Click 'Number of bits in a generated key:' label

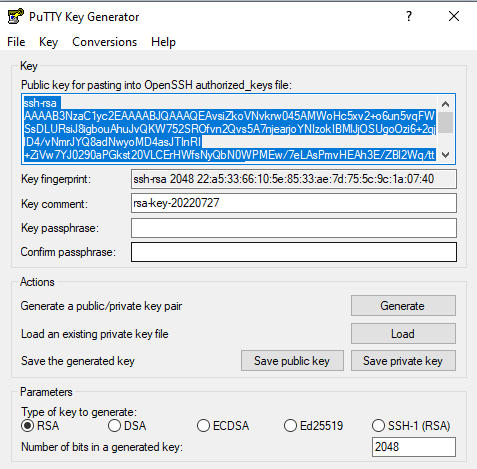[x=102, y=447]
